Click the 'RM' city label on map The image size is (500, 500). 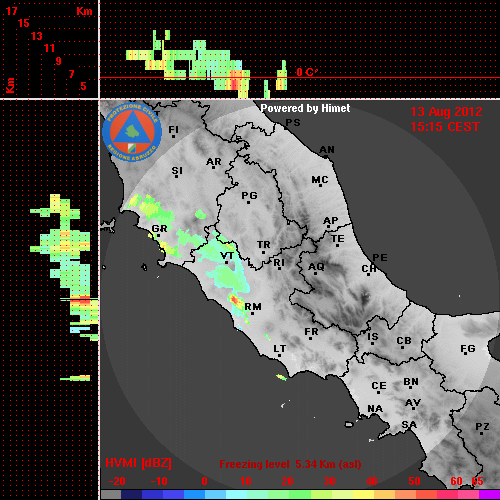(x=253, y=307)
